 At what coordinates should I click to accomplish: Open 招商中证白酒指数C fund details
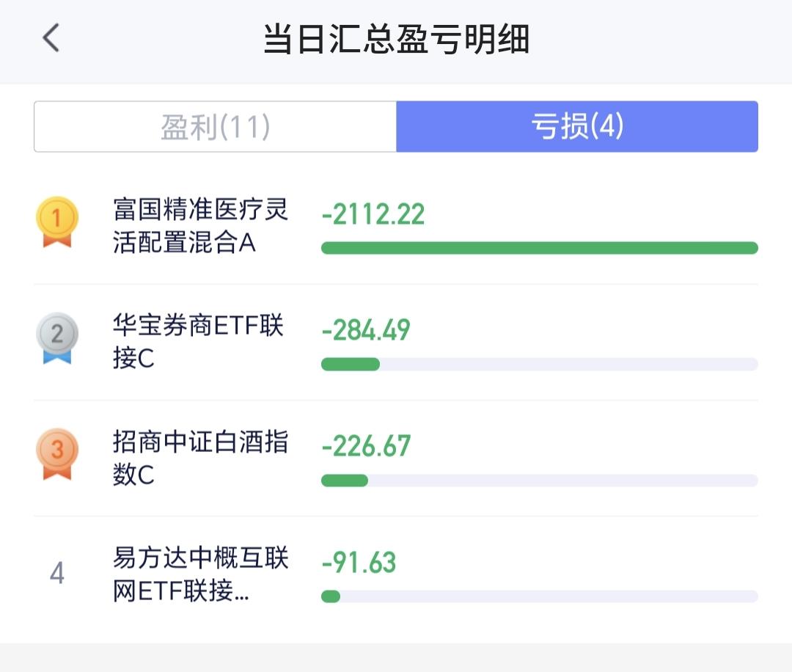[x=200, y=458]
